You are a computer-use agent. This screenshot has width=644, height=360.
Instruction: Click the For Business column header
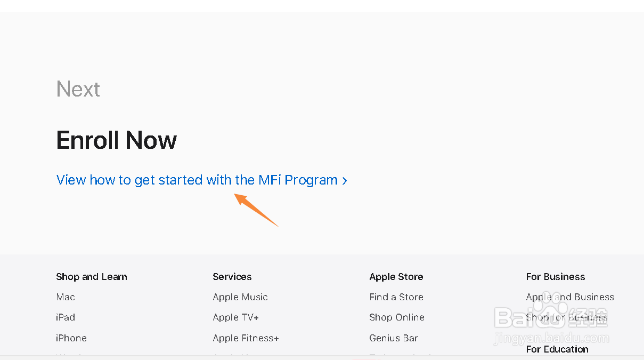tap(555, 277)
